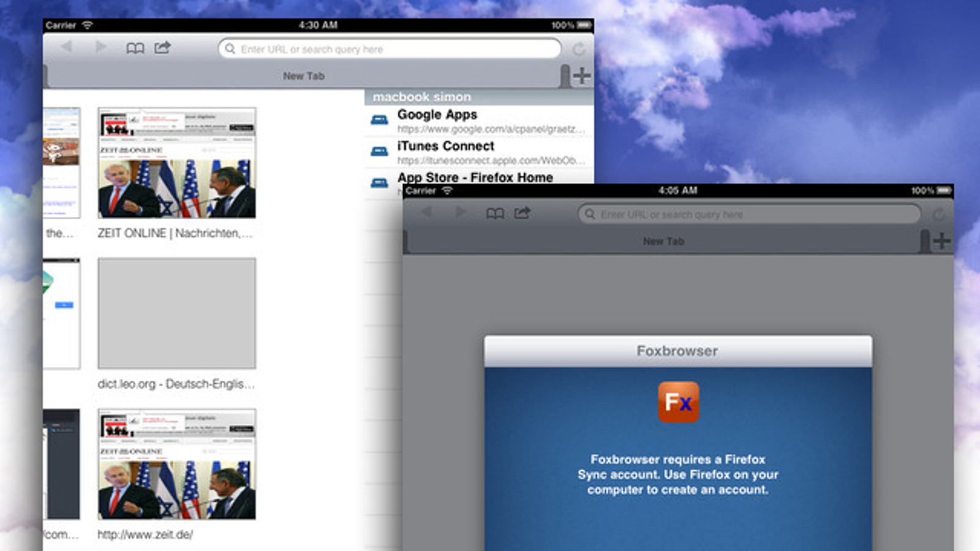Tap device icon beside Google Apps
This screenshot has width=980, height=551.
(x=379, y=120)
